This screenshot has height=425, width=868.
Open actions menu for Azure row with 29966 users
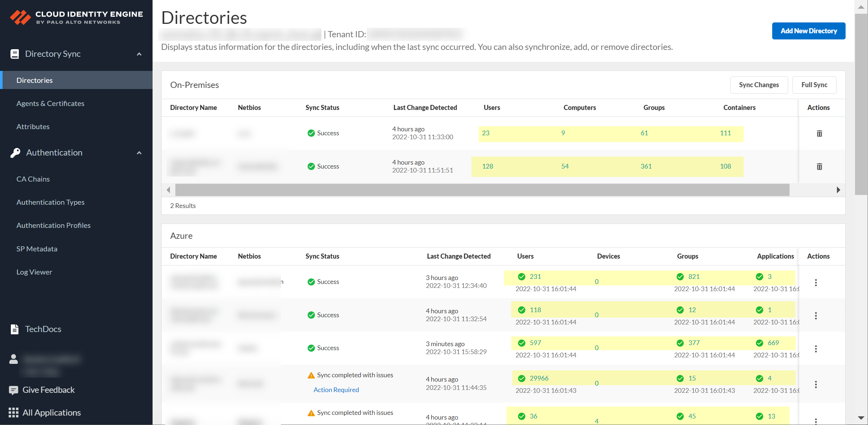click(x=816, y=384)
